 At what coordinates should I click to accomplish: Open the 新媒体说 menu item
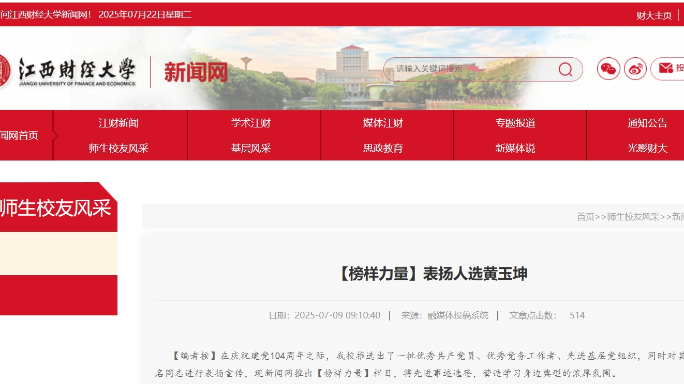point(515,148)
